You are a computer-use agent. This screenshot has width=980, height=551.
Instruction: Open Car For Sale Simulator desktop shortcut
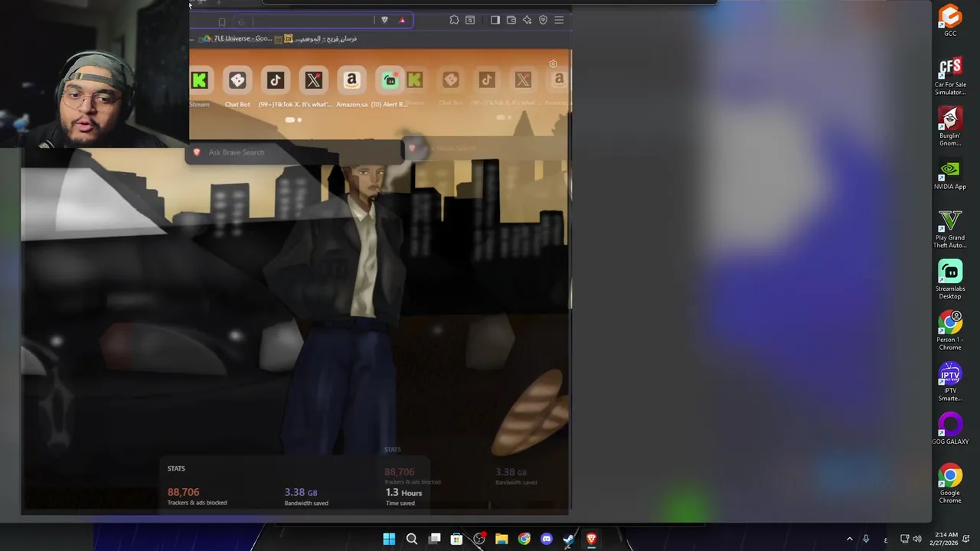pos(950,76)
